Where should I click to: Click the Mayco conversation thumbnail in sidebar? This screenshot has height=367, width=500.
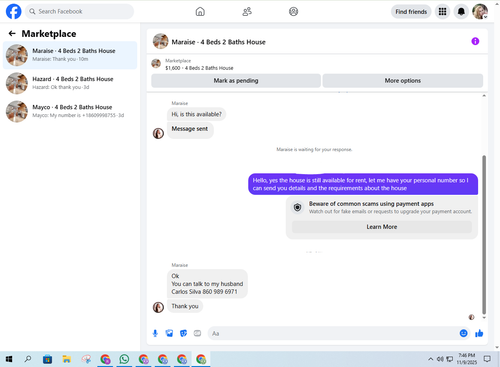click(x=17, y=111)
